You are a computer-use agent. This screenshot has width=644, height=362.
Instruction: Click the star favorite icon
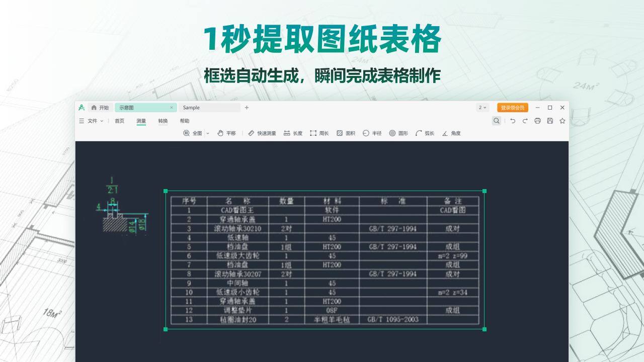click(562, 121)
